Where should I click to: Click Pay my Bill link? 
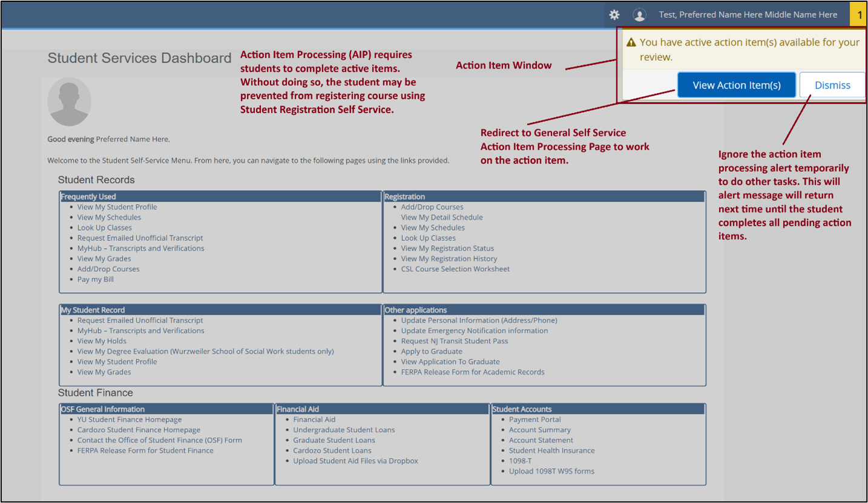pyautogui.click(x=95, y=279)
